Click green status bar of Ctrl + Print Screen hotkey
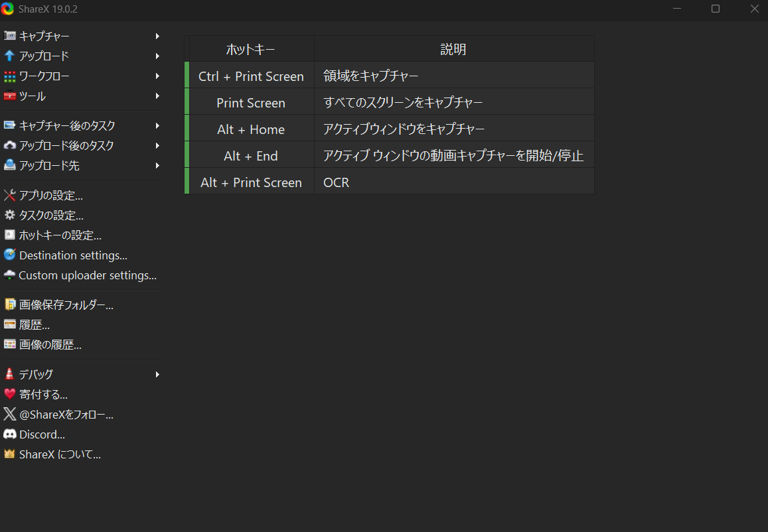The width and height of the screenshot is (768, 532). pos(187,76)
